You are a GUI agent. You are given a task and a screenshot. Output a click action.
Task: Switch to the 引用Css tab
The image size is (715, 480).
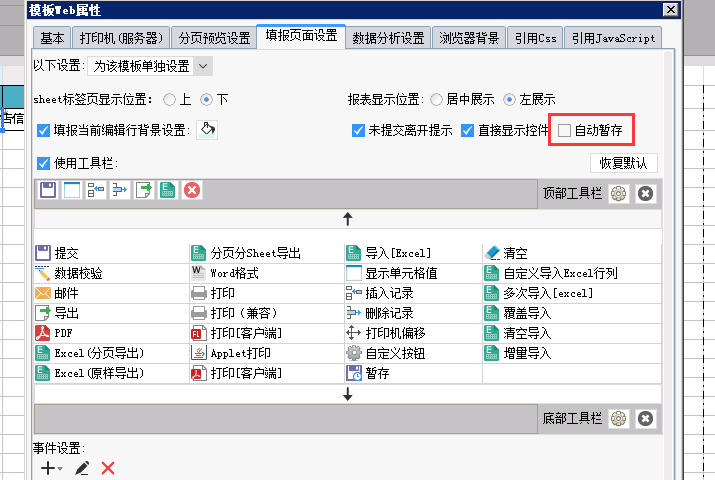click(x=535, y=38)
